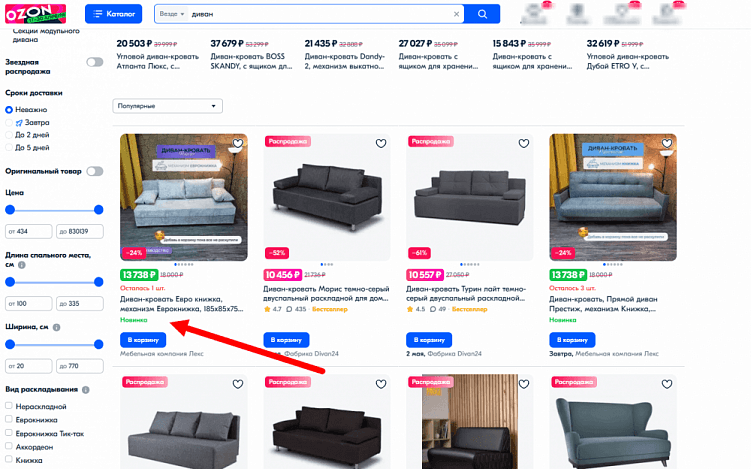Click В корзину for Евро книжка sofa

(x=143, y=340)
